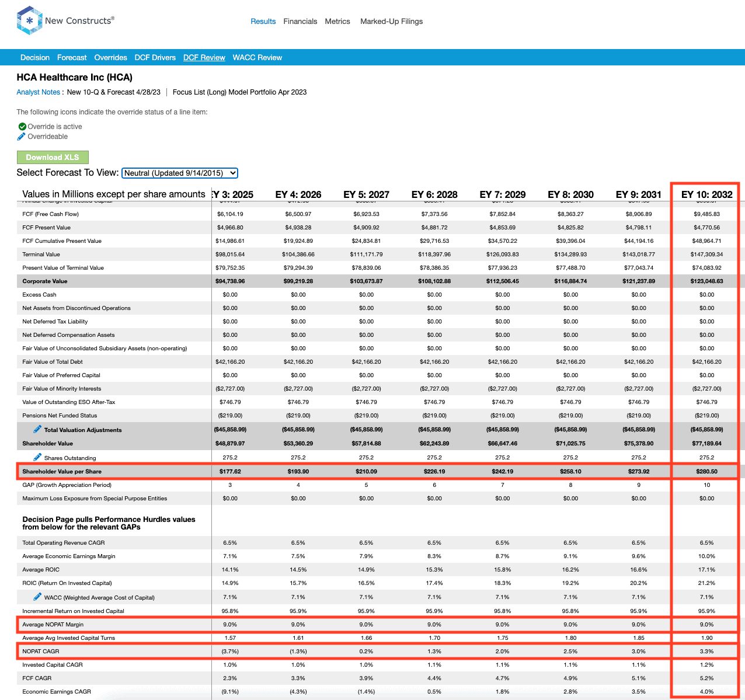Click the $123,048.63 corporate value cell
The image size is (745, 700).
click(x=706, y=281)
